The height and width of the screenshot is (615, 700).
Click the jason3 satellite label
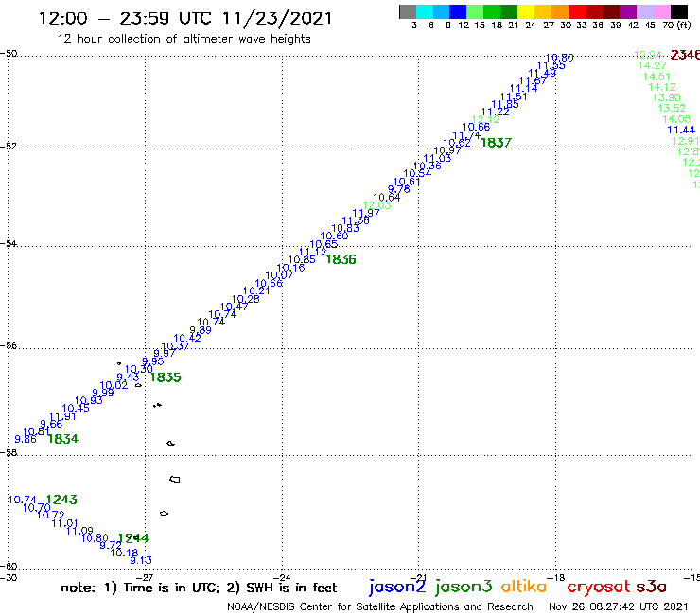[x=464, y=587]
